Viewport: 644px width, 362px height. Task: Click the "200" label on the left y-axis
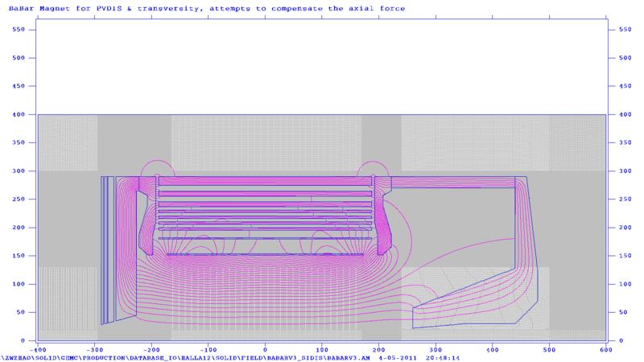(19, 228)
